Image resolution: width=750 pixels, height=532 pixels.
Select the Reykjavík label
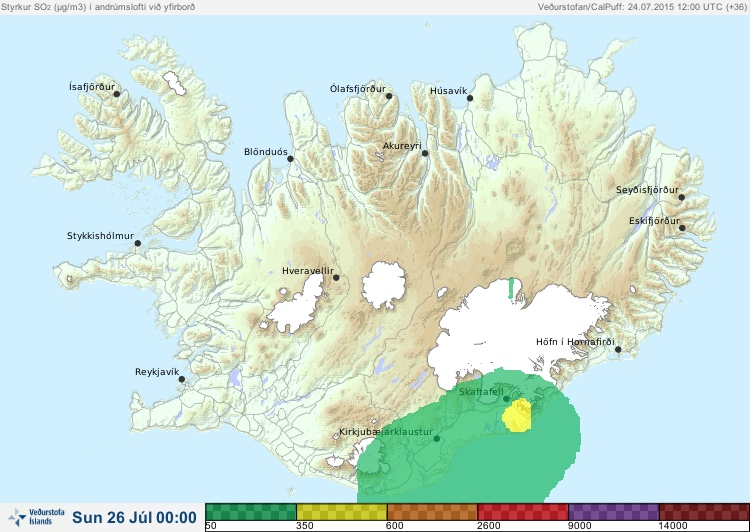[157, 372]
